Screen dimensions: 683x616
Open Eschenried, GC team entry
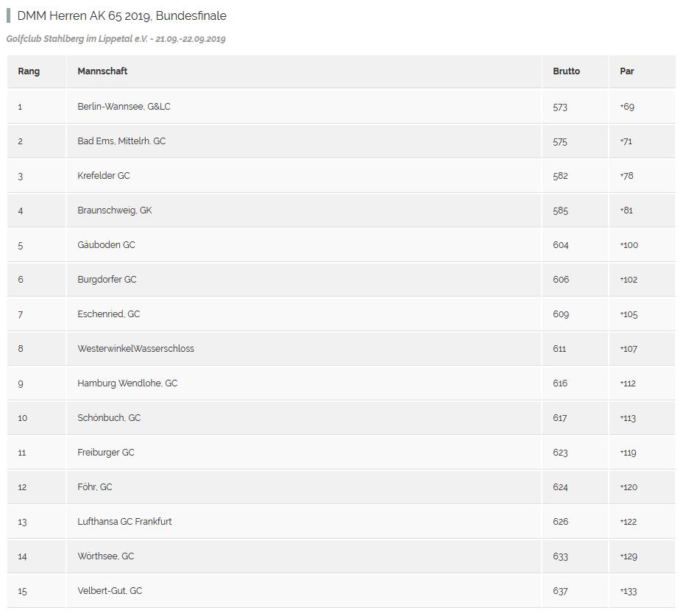point(108,314)
